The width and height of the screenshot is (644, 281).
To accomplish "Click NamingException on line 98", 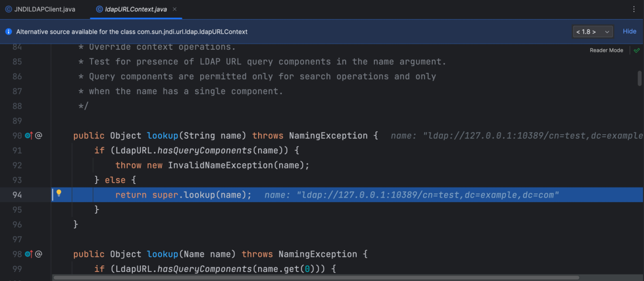I will coord(318,254).
